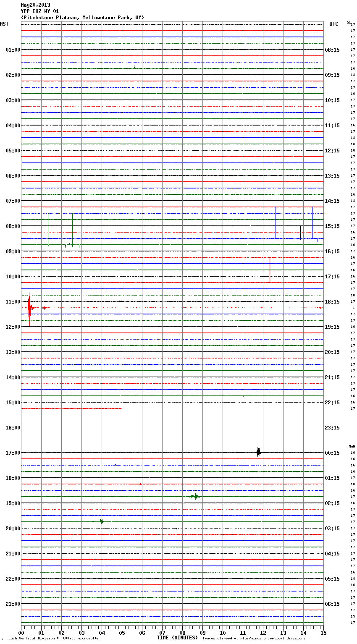Screen dimensions: 357x644
Task: Click the NaN label on the right side
Action: (x=352, y=446)
